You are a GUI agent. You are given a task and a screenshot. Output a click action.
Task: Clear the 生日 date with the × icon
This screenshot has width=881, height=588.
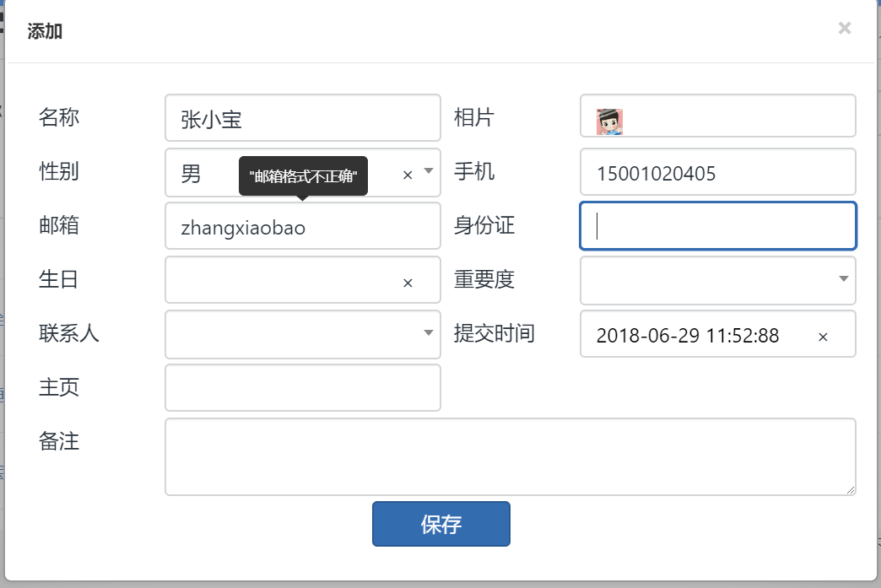click(x=408, y=283)
